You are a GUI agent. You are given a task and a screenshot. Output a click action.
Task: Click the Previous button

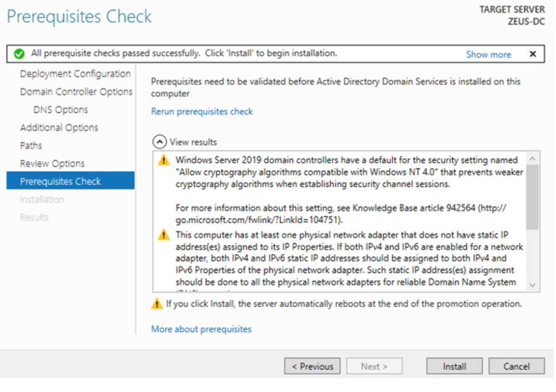pos(312,366)
